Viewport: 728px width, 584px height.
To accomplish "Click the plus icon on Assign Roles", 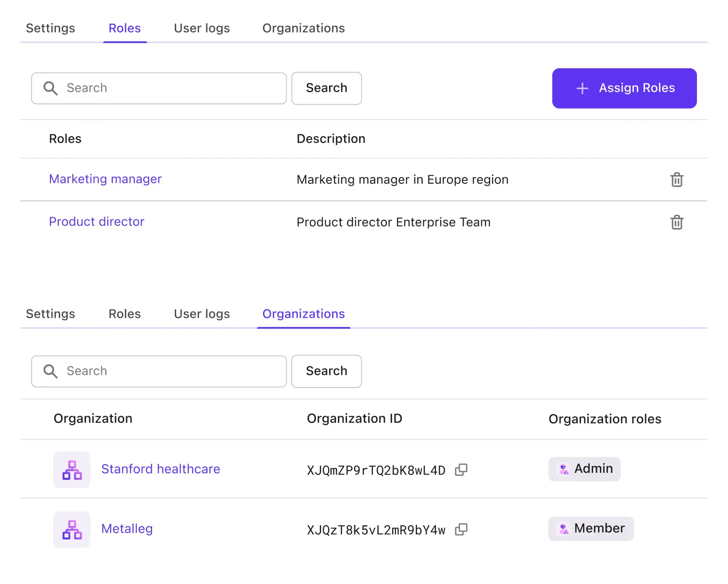I will click(x=582, y=88).
